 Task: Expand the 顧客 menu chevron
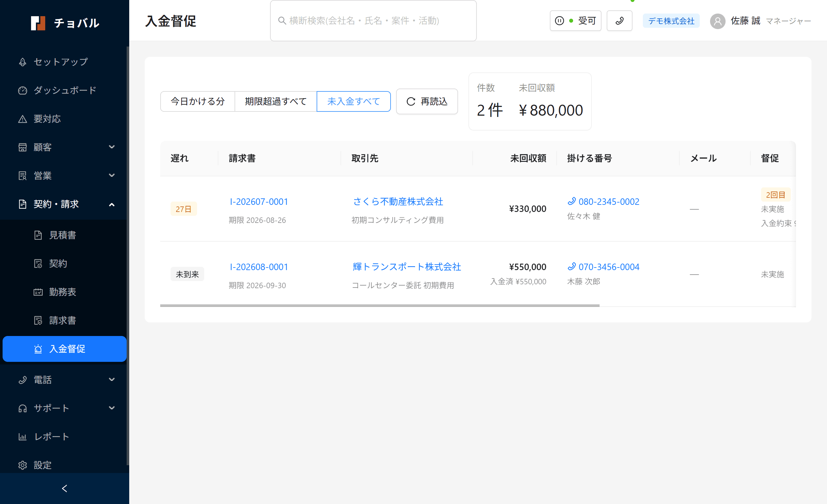coord(112,147)
